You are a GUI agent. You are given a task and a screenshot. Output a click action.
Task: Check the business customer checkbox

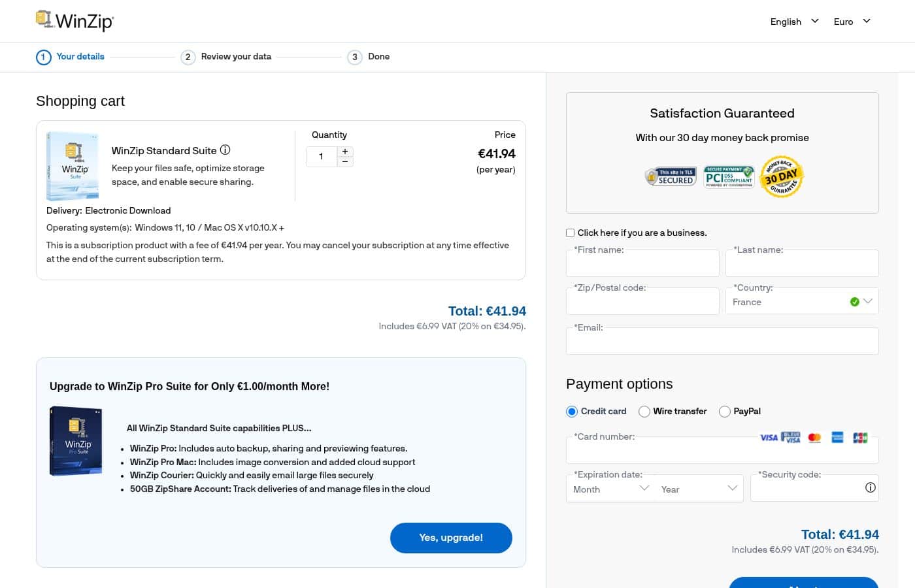pyautogui.click(x=570, y=233)
